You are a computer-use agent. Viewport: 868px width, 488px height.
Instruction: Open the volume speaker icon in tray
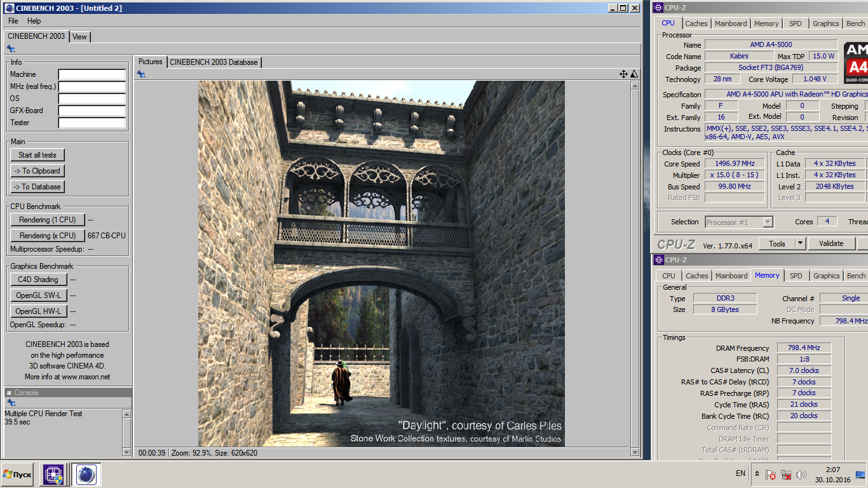coord(801,475)
